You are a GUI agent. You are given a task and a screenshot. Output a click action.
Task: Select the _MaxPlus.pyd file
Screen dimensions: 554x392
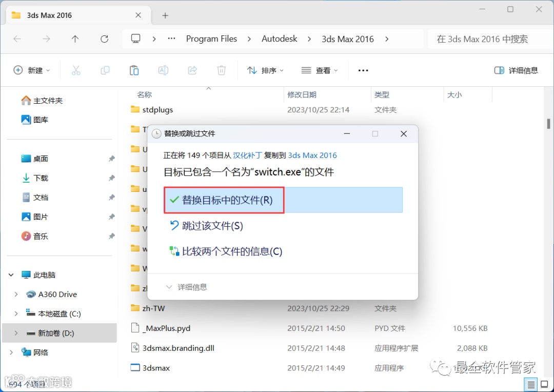[161, 328]
